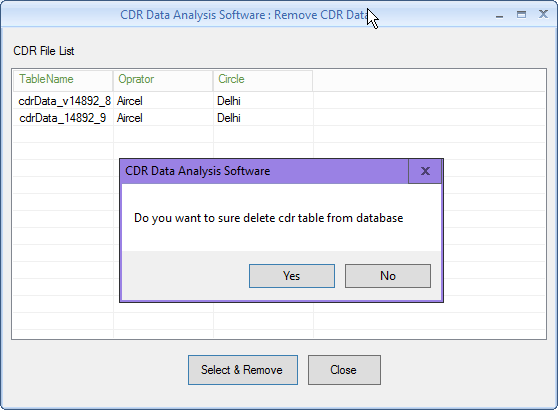This screenshot has width=558, height=410.
Task: Sort by the Oprator column header
Action: click(x=163, y=79)
